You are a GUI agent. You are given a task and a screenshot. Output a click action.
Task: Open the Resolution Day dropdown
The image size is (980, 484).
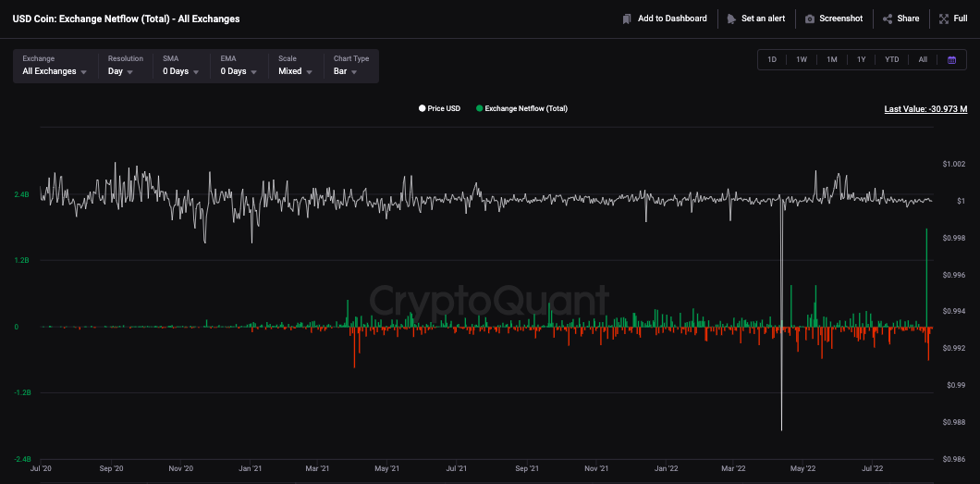[x=125, y=66]
